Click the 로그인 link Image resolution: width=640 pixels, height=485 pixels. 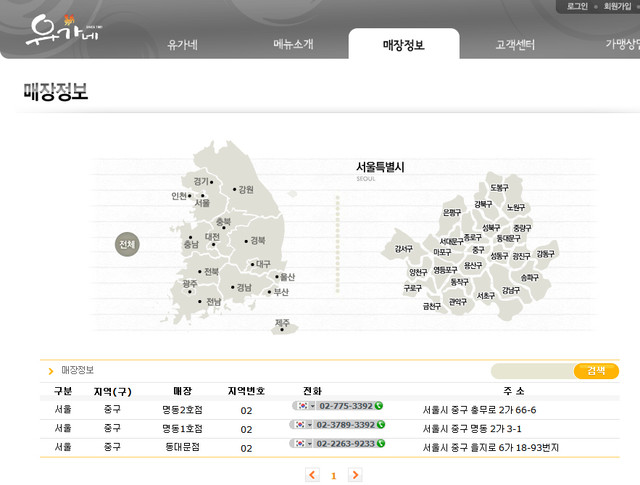pyautogui.click(x=577, y=7)
